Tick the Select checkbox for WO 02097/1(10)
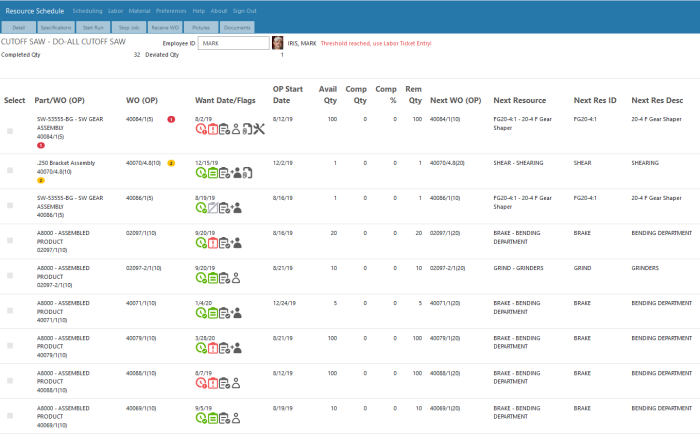Viewport: 700px width, 435px height. pos(10,240)
